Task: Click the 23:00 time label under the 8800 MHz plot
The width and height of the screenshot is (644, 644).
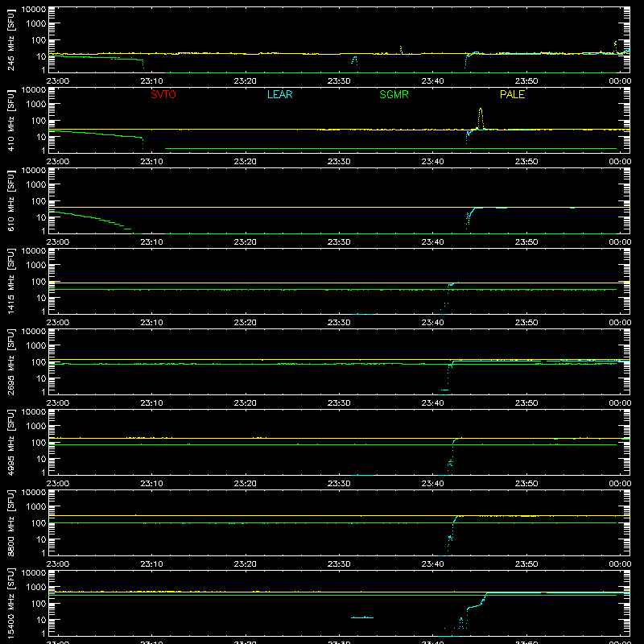Action: click(58, 564)
